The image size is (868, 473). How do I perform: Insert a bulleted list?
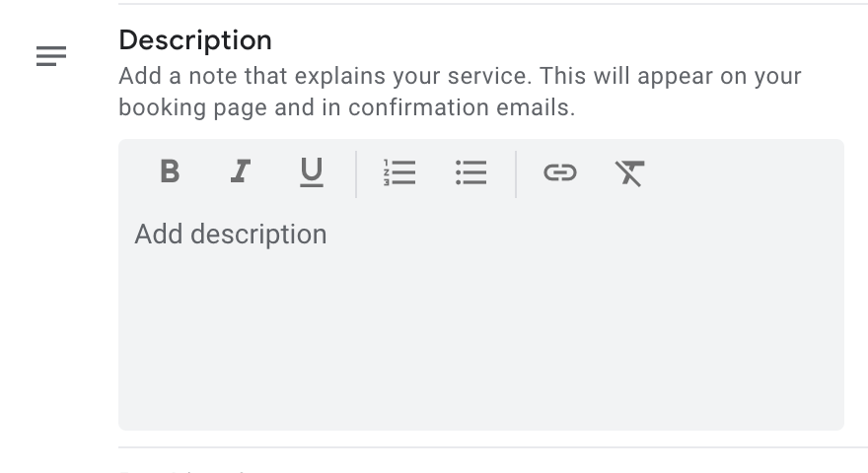pos(470,173)
